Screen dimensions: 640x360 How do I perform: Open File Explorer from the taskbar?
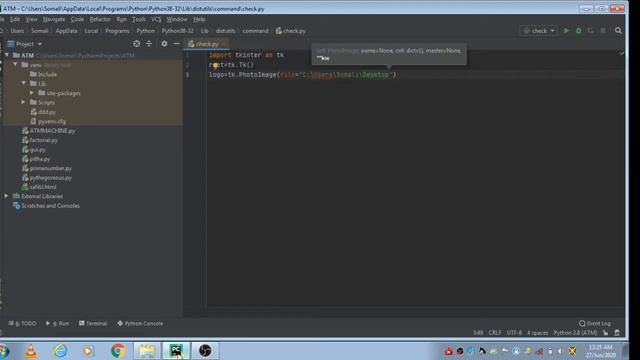(x=147, y=351)
